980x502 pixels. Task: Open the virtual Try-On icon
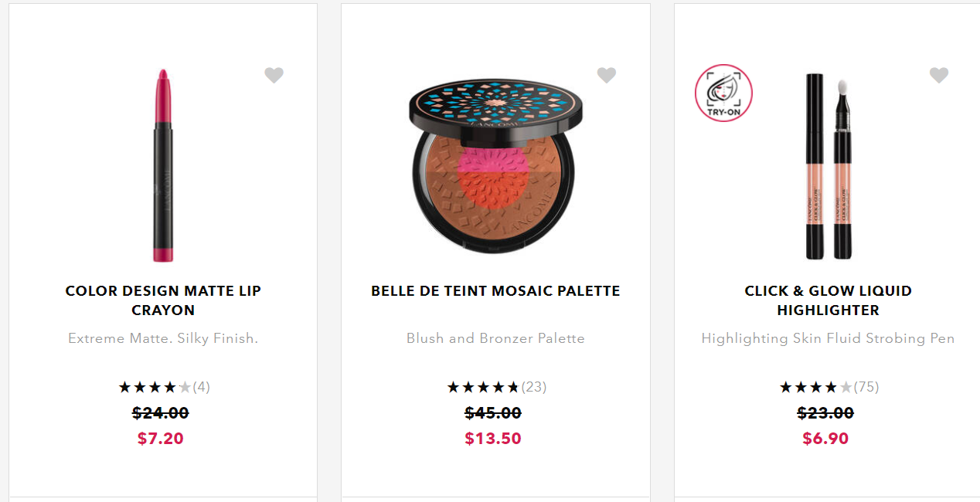click(x=723, y=93)
